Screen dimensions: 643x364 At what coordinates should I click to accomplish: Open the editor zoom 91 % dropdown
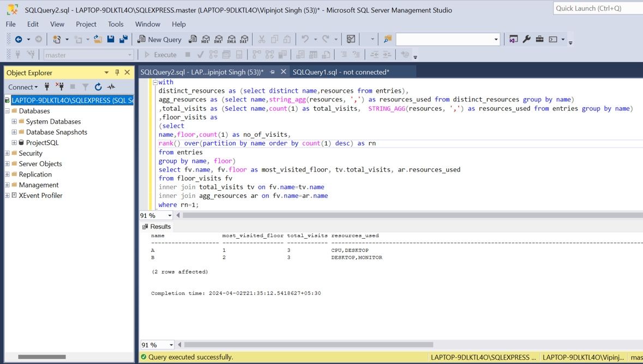tap(171, 215)
